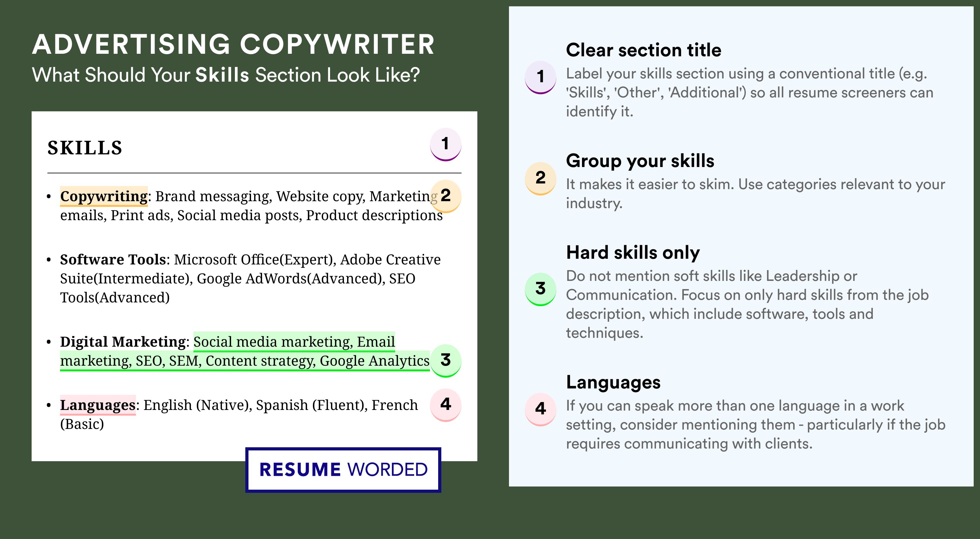This screenshot has width=980, height=539.
Task: Click the 'Brand messaging' skill text
Action: coord(213,196)
